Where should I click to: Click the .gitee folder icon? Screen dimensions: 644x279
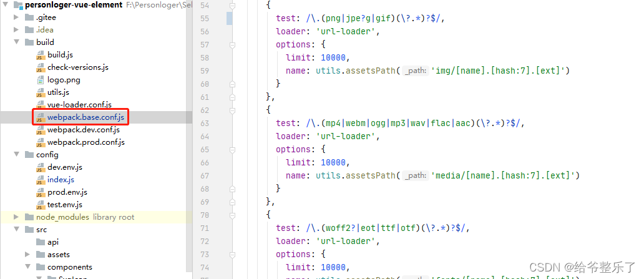[x=29, y=17]
